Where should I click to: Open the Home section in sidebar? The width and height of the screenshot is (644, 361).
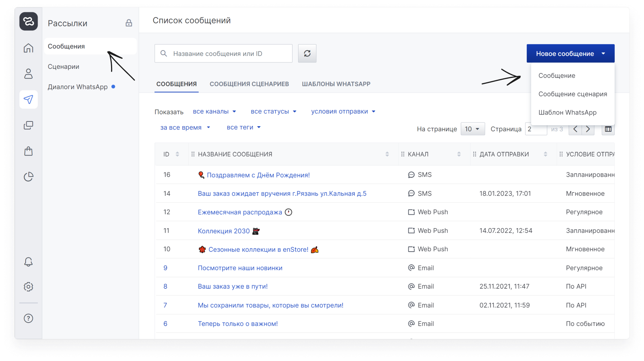click(x=28, y=48)
